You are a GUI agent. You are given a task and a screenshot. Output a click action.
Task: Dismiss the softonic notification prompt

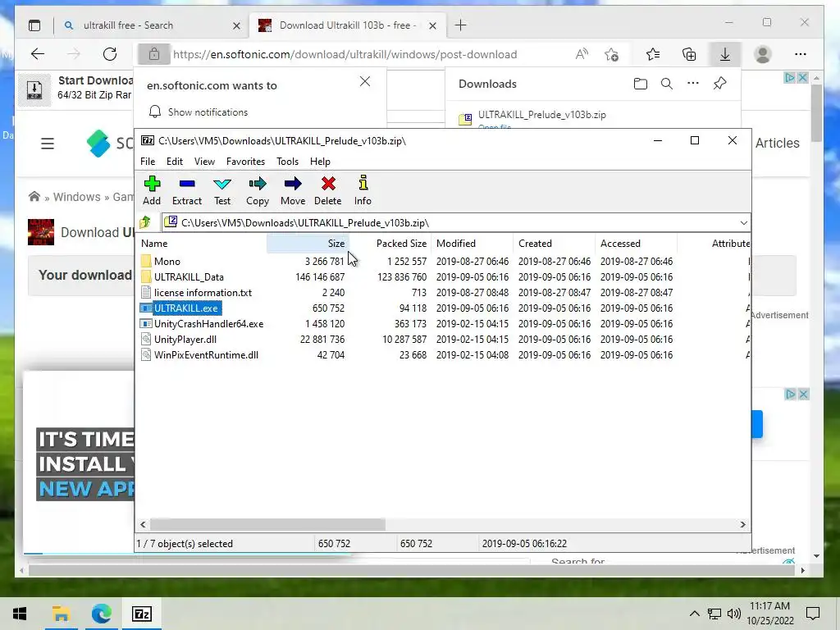[x=365, y=81]
